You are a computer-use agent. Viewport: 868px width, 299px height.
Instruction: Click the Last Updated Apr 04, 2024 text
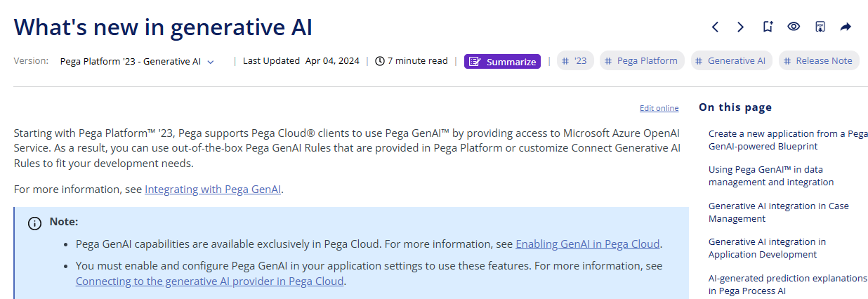301,61
